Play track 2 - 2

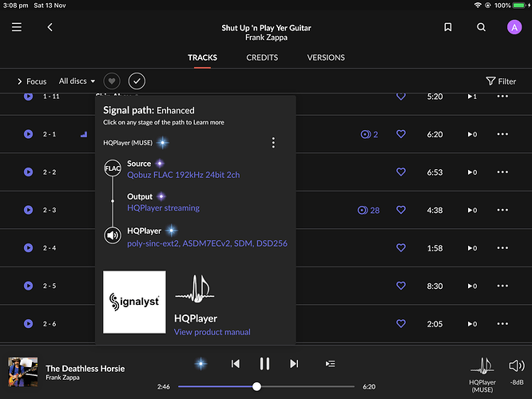[29, 172]
